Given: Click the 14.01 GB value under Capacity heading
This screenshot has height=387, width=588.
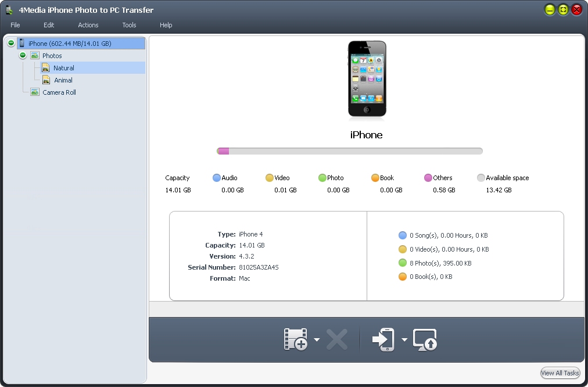Looking at the screenshot, I should click(x=178, y=190).
